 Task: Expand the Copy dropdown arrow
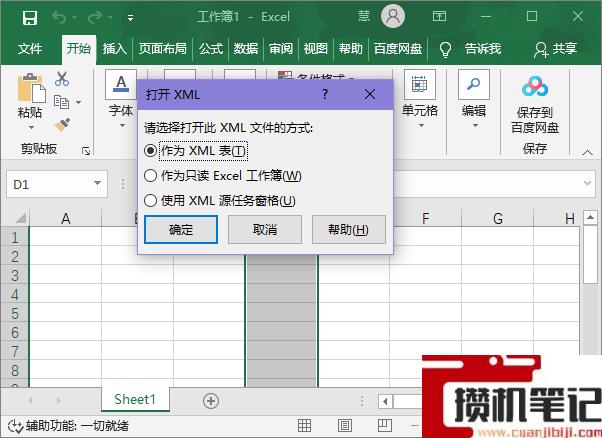click(x=79, y=102)
